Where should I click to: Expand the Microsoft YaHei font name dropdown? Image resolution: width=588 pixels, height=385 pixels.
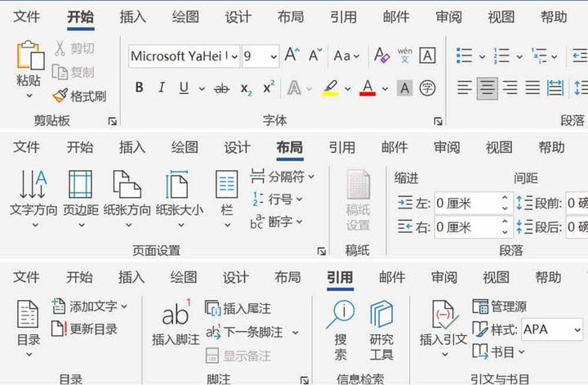click(x=234, y=56)
